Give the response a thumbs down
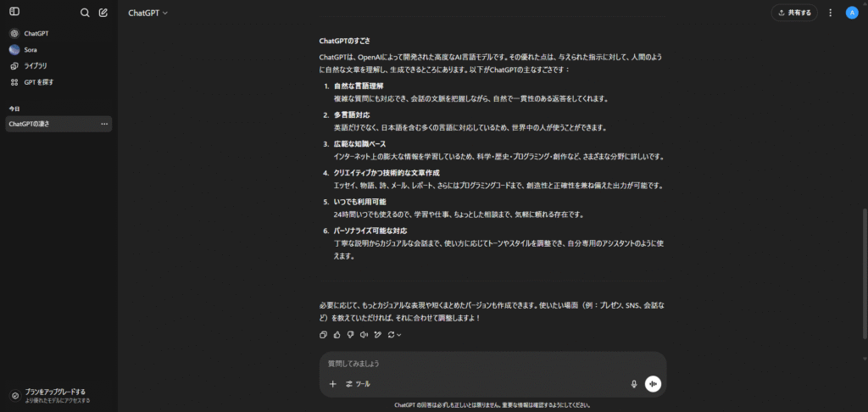The height and width of the screenshot is (412, 868). coord(350,335)
